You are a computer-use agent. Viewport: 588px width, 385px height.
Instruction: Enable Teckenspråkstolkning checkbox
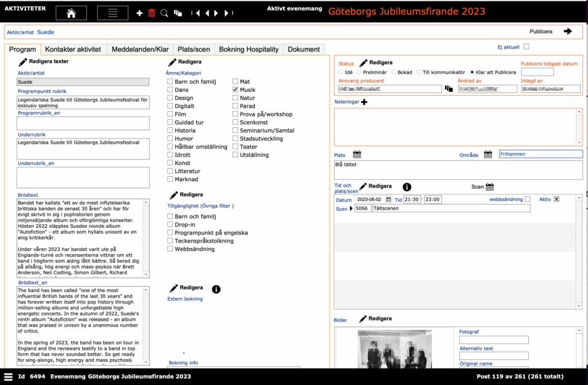(x=170, y=240)
